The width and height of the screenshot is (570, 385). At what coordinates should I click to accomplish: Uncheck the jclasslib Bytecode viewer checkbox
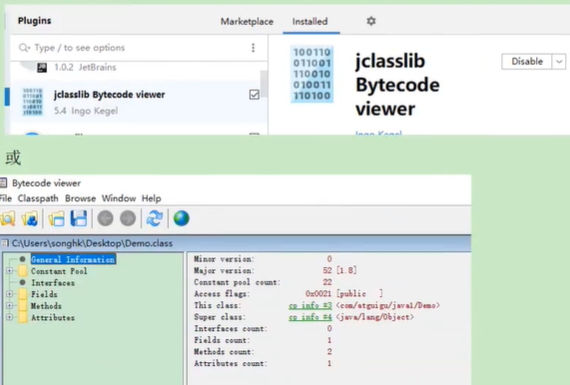(x=254, y=95)
